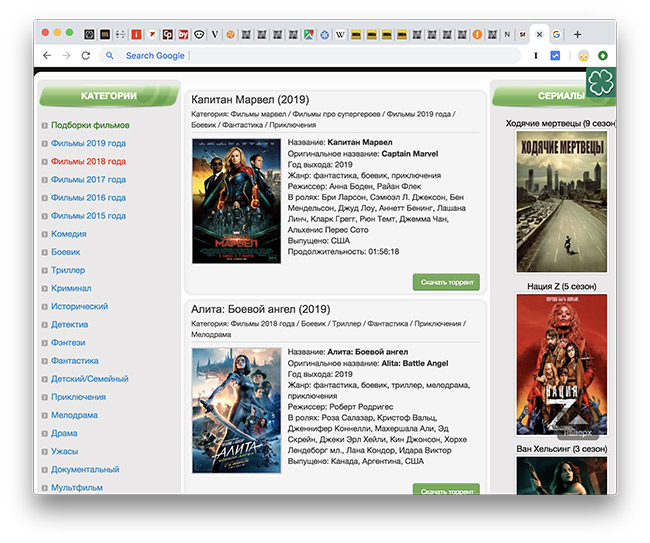The image size is (650, 543).
Task: Open the 'Триллер' sidebar category
Action: click(x=68, y=270)
